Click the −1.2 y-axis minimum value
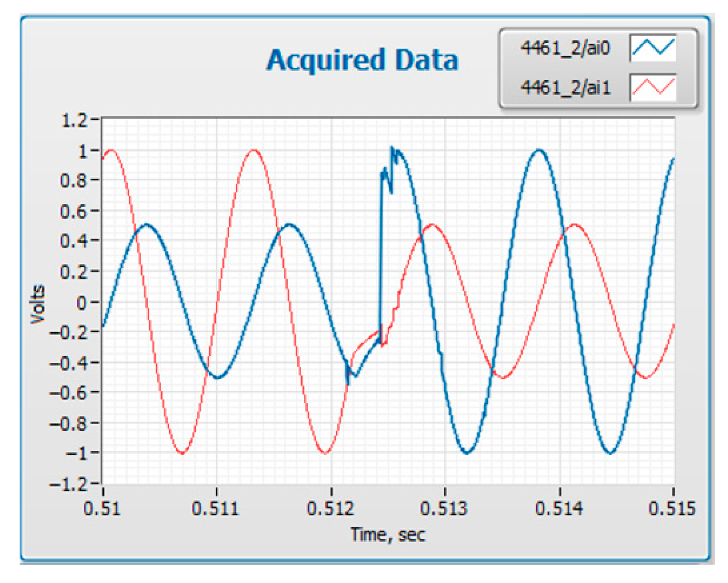Image resolution: width=728 pixels, height=583 pixels. click(x=69, y=484)
